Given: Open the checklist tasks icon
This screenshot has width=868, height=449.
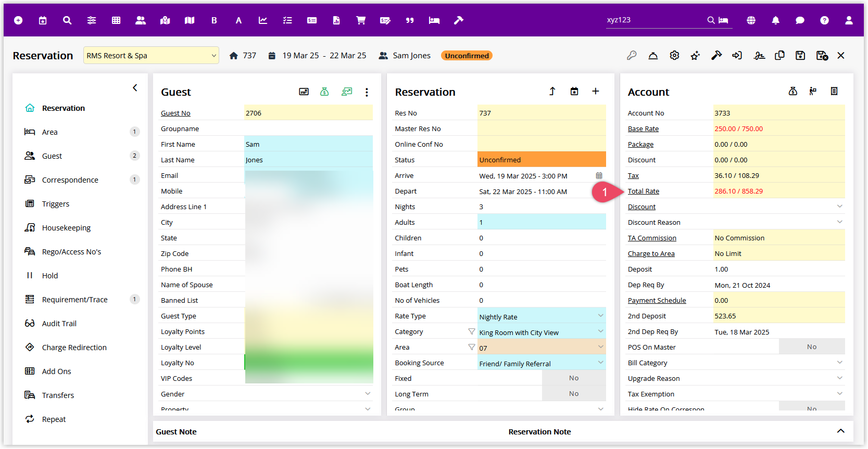Looking at the screenshot, I should (287, 20).
